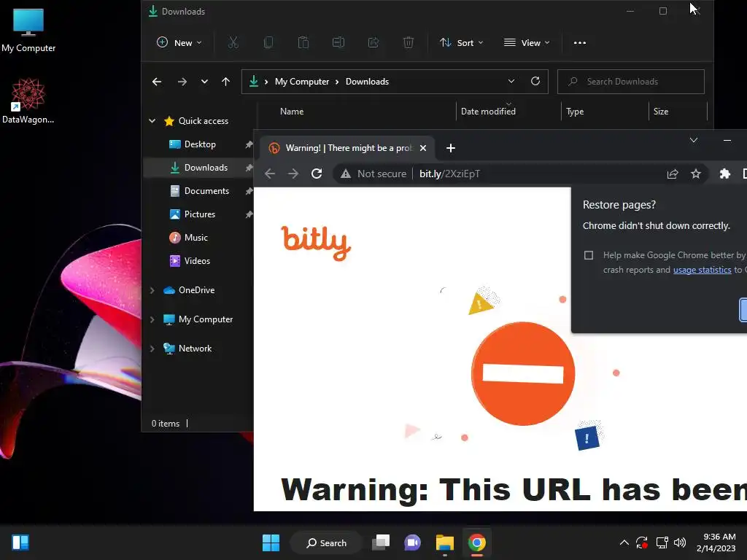Image resolution: width=747 pixels, height=560 pixels.
Task: Click the Cut scissors icon in Downloads toolbar
Action: 233,43
